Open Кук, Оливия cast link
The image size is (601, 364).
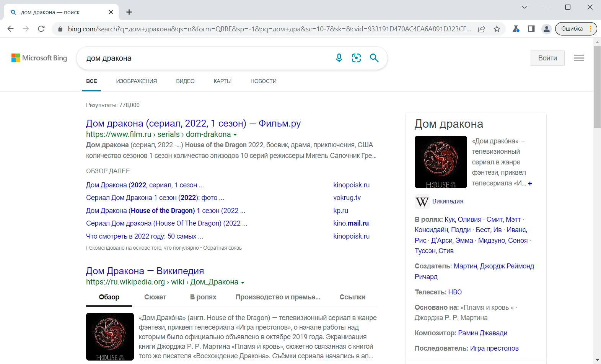(x=463, y=219)
